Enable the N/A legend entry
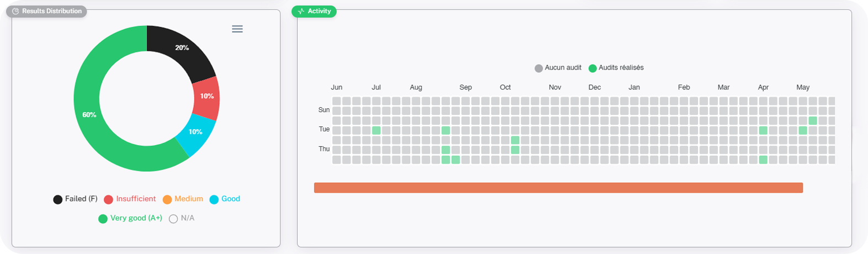The width and height of the screenshot is (868, 254). tap(182, 219)
